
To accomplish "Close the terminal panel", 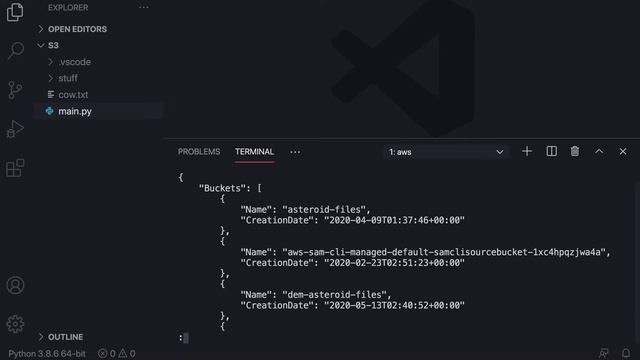I will pos(623,151).
